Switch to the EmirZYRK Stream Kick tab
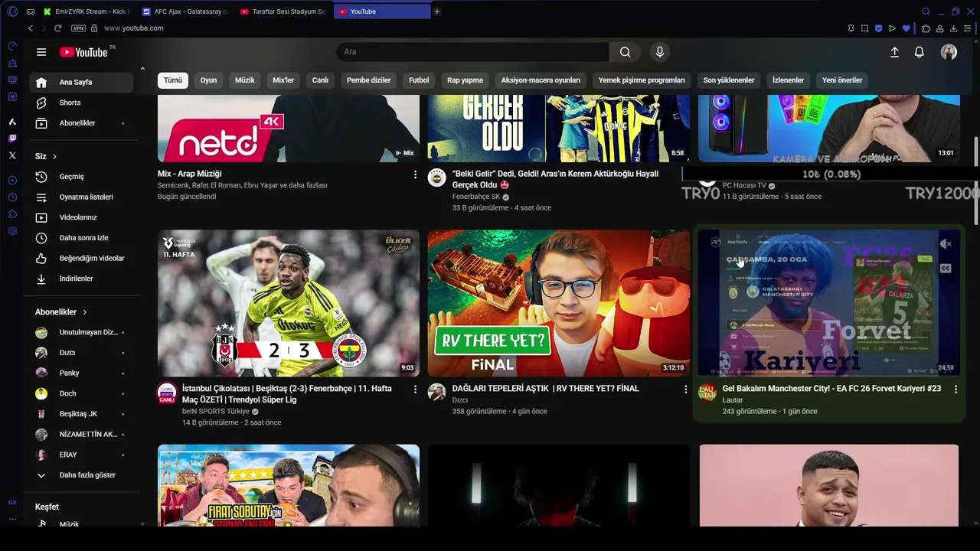The width and height of the screenshot is (980, 551). point(86,11)
